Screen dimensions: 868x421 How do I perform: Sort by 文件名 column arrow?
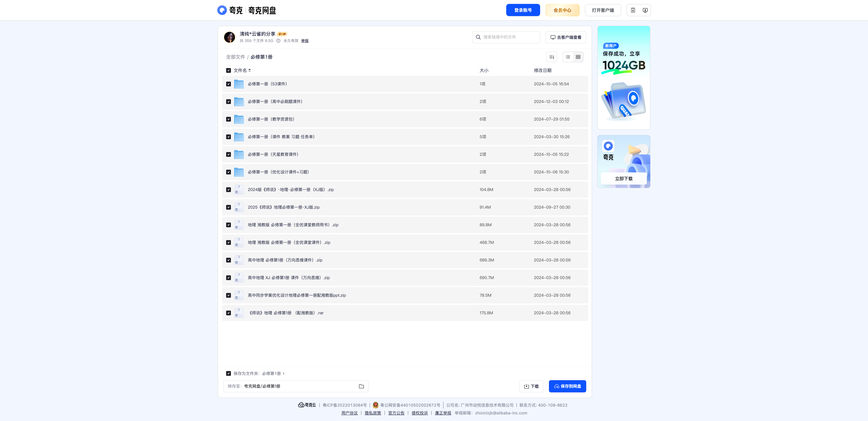pos(249,70)
